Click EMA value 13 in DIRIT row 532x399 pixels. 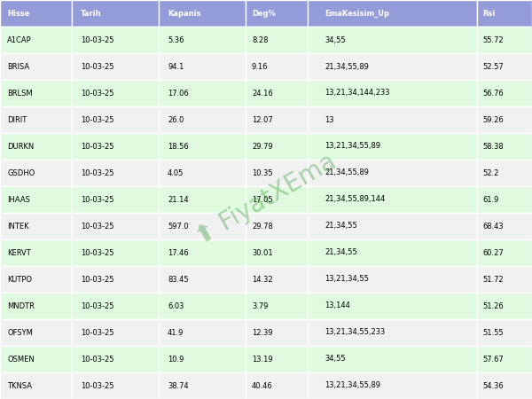click(x=330, y=120)
